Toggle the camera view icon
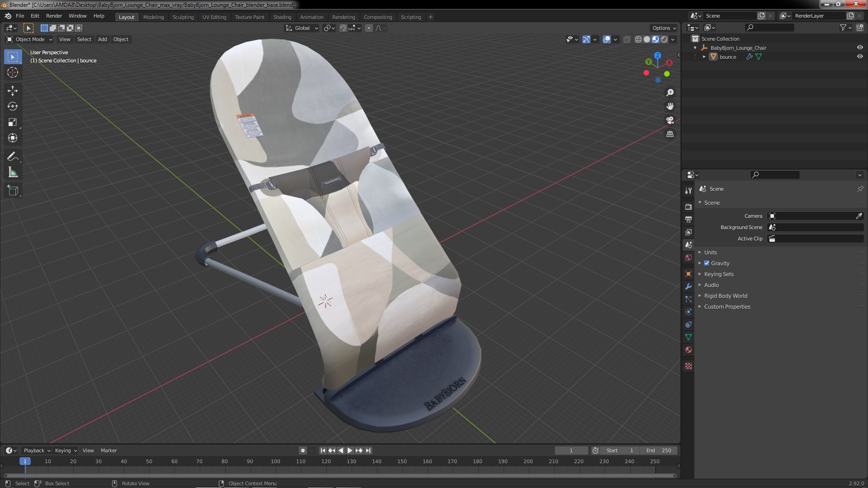868x488 pixels. coord(670,120)
